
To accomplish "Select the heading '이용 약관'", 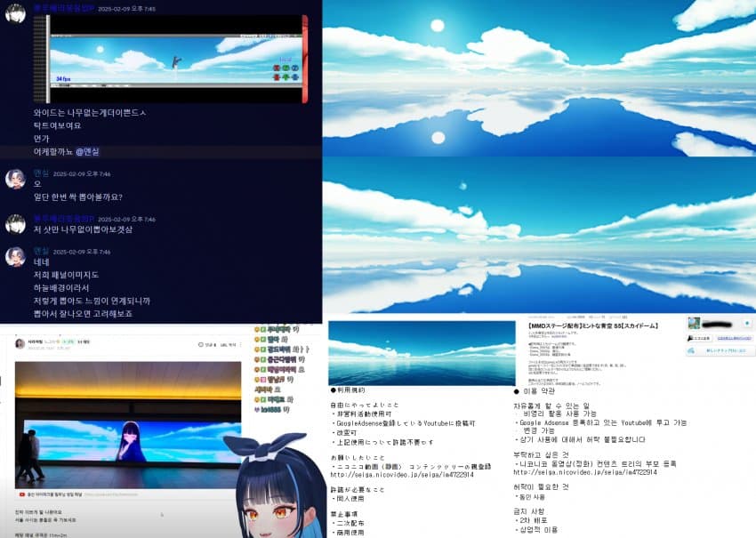I will click(x=539, y=391).
